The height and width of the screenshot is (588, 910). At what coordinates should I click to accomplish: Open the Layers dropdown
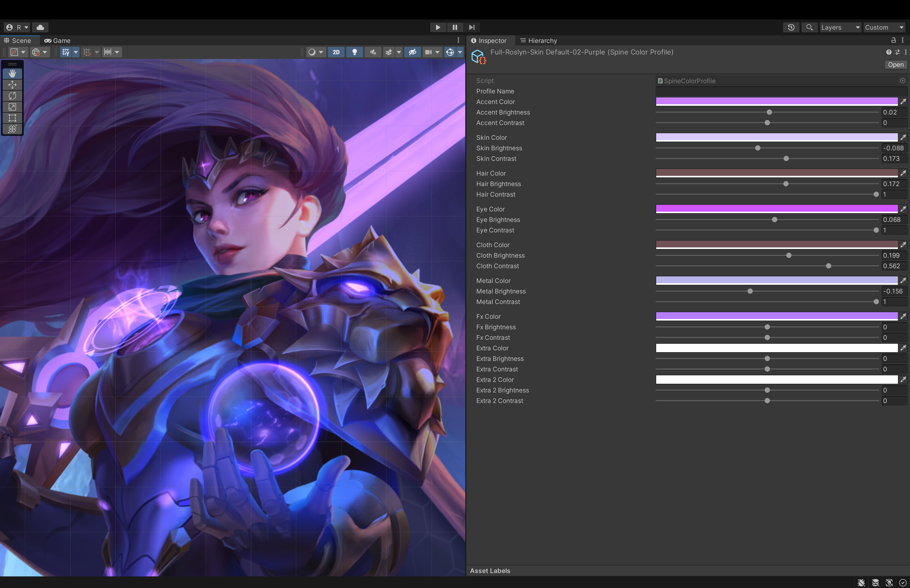(840, 27)
